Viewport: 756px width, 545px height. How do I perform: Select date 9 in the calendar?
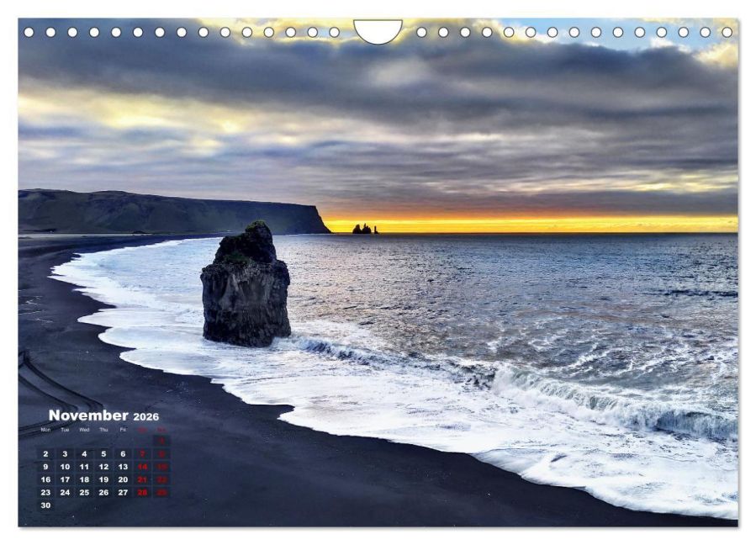click(x=45, y=467)
